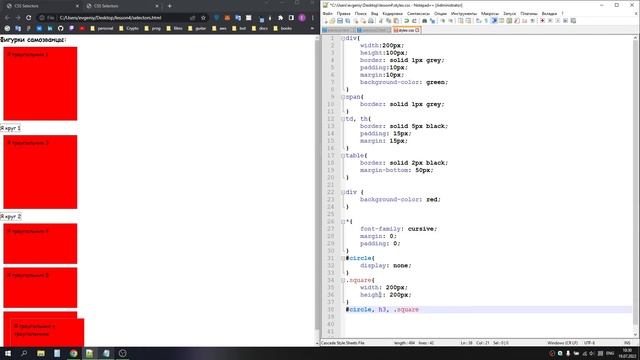The width and height of the screenshot is (640, 360).
Task: Open the guitar bookmarks folder
Action: tap(197, 29)
